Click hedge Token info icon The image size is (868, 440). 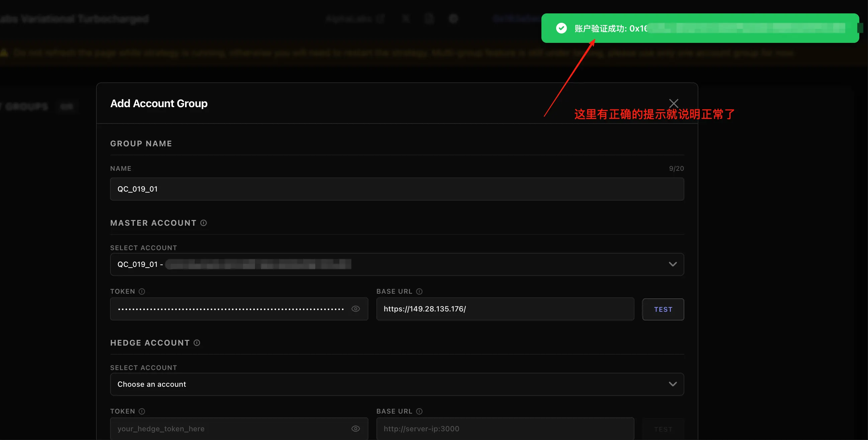pyautogui.click(x=142, y=411)
